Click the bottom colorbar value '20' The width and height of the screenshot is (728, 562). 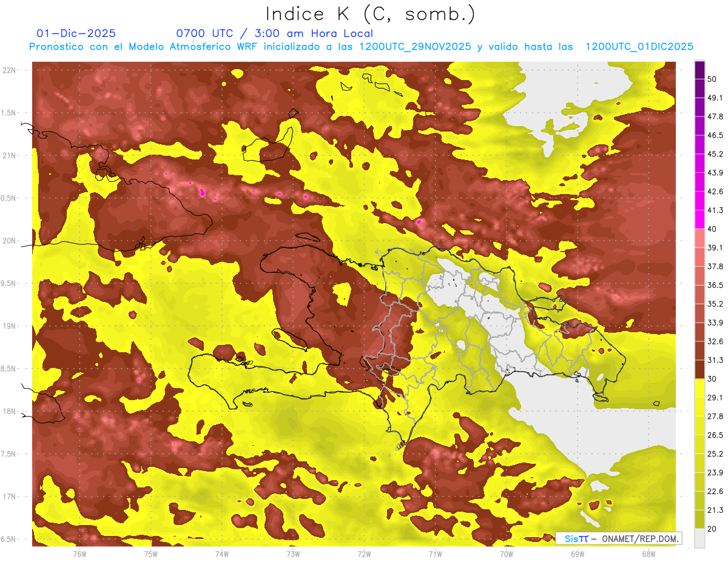[x=713, y=529]
